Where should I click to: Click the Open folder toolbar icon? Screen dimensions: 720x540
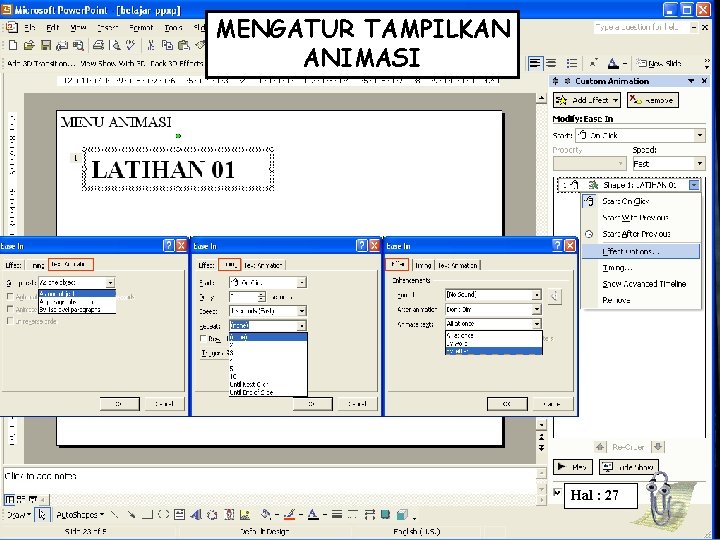(29, 45)
